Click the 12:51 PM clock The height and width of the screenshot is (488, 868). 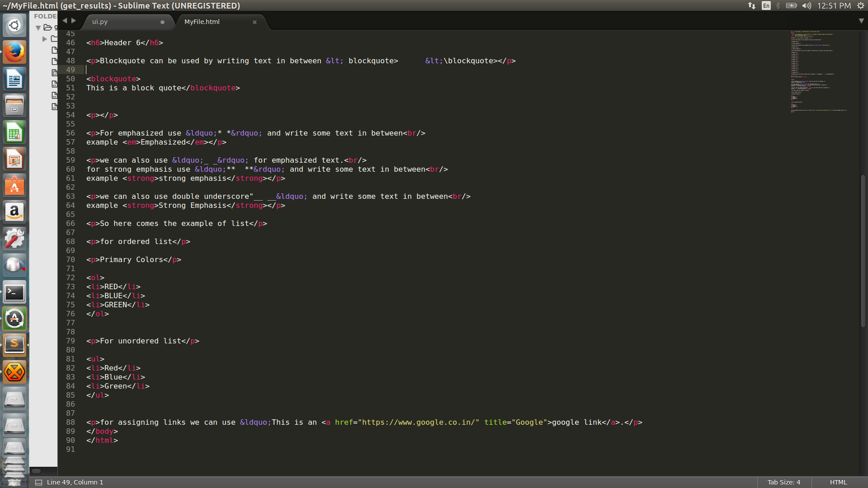click(x=834, y=5)
